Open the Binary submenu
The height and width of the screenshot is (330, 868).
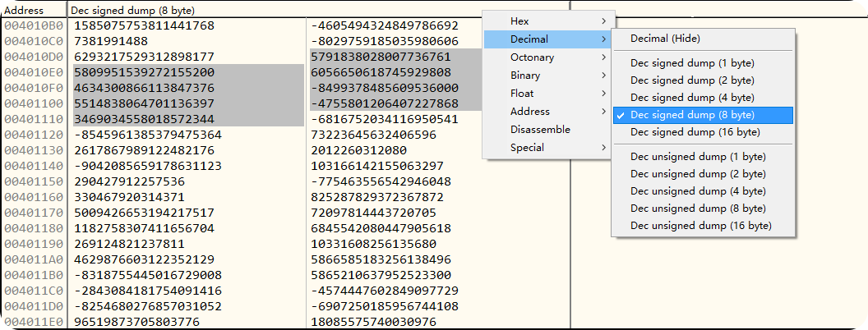click(x=547, y=76)
